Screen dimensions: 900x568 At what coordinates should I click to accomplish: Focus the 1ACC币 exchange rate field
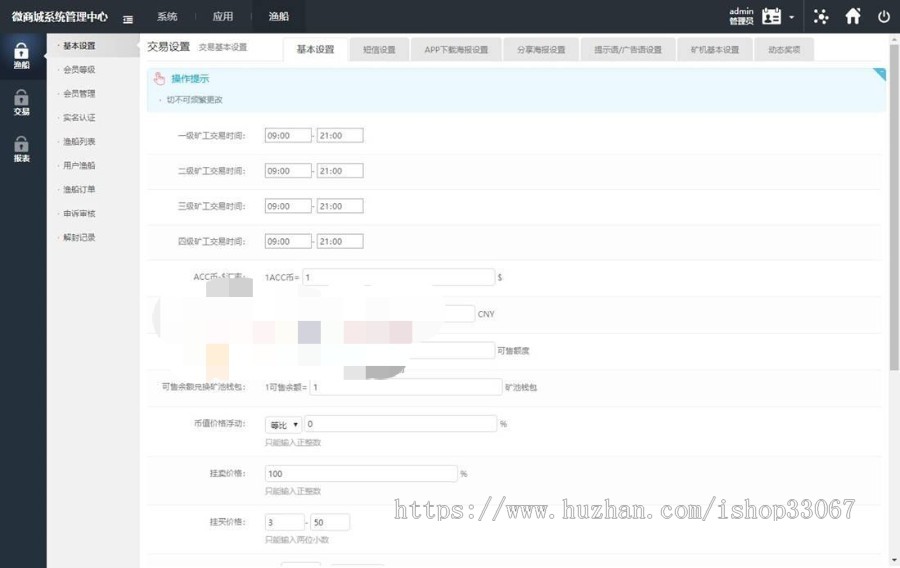pyautogui.click(x=398, y=277)
